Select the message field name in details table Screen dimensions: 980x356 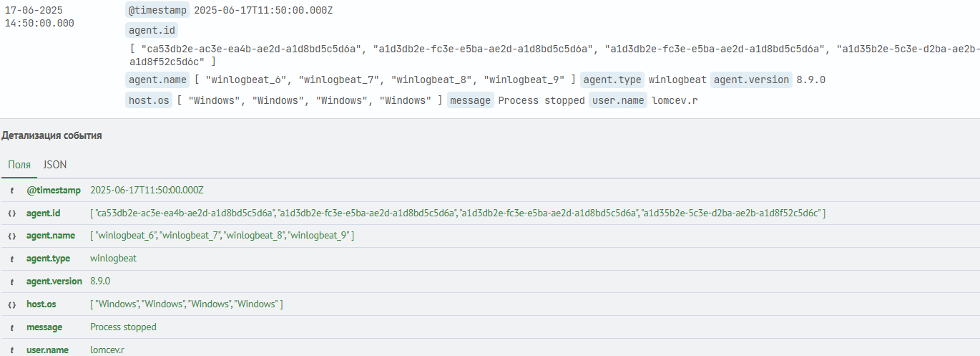[x=44, y=327]
